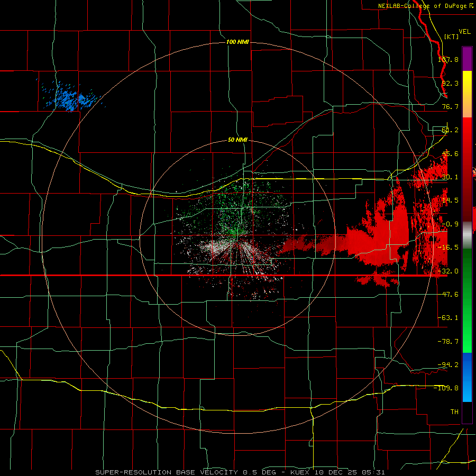Click the blue velocity echo patch in northwest

pyautogui.click(x=70, y=98)
